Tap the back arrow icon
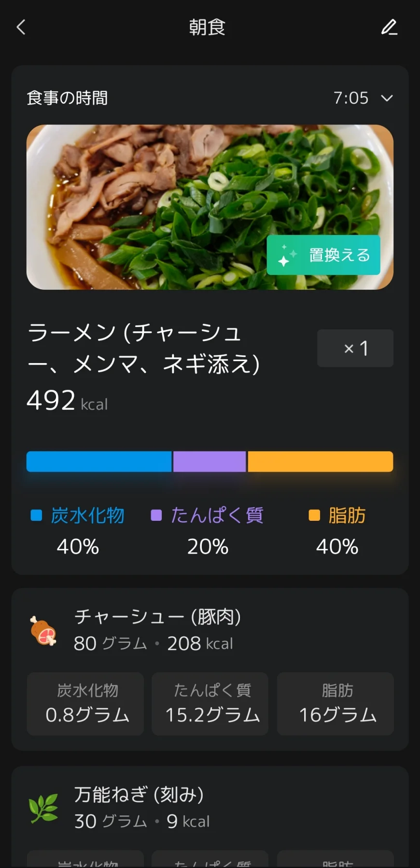This screenshot has width=420, height=868. (21, 27)
